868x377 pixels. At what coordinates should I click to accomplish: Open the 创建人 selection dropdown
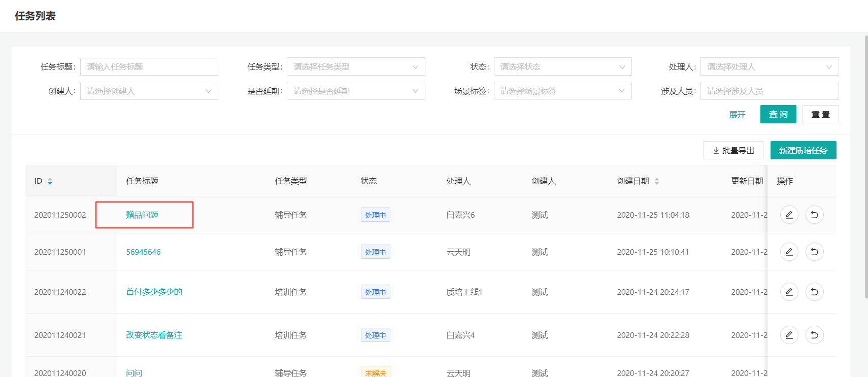click(149, 91)
